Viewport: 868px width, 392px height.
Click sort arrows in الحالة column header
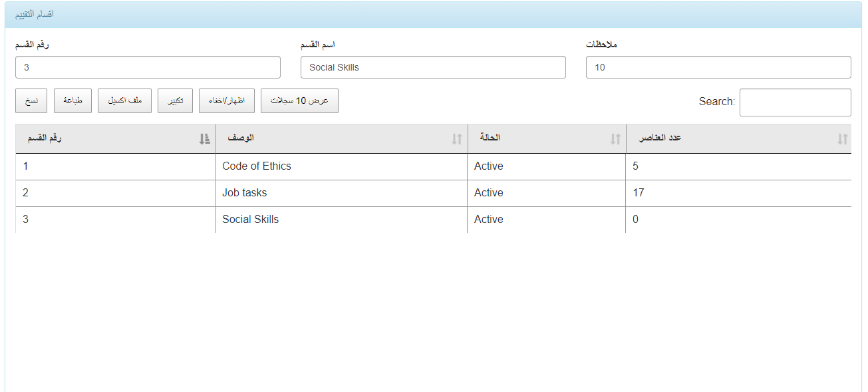pos(615,139)
